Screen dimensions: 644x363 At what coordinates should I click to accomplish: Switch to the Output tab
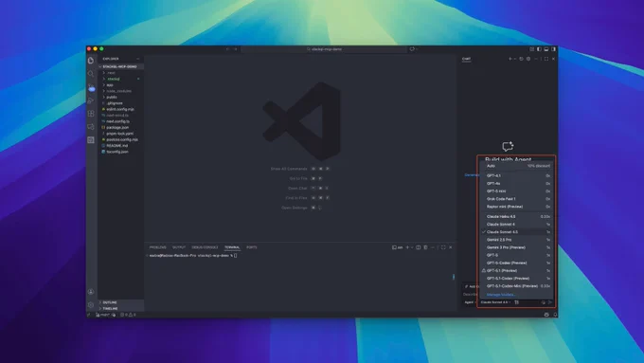coord(179,247)
